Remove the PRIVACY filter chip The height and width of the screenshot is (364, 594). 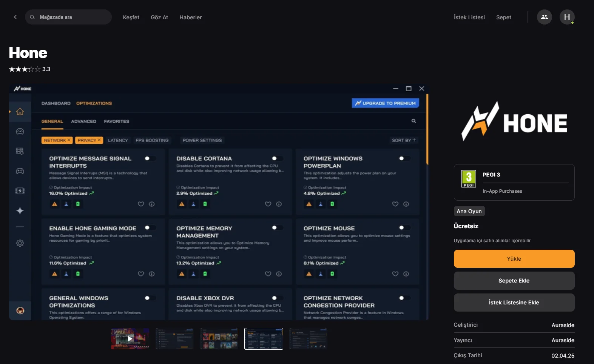tap(99, 140)
